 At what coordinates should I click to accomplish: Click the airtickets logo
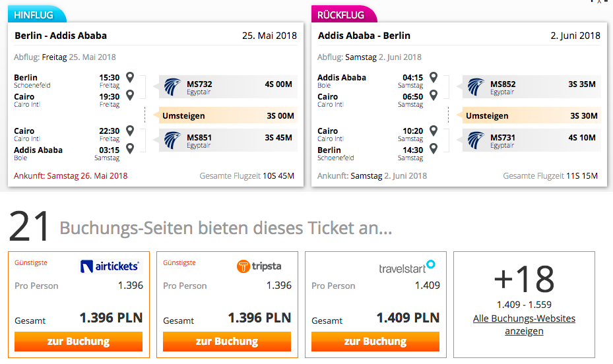click(110, 266)
